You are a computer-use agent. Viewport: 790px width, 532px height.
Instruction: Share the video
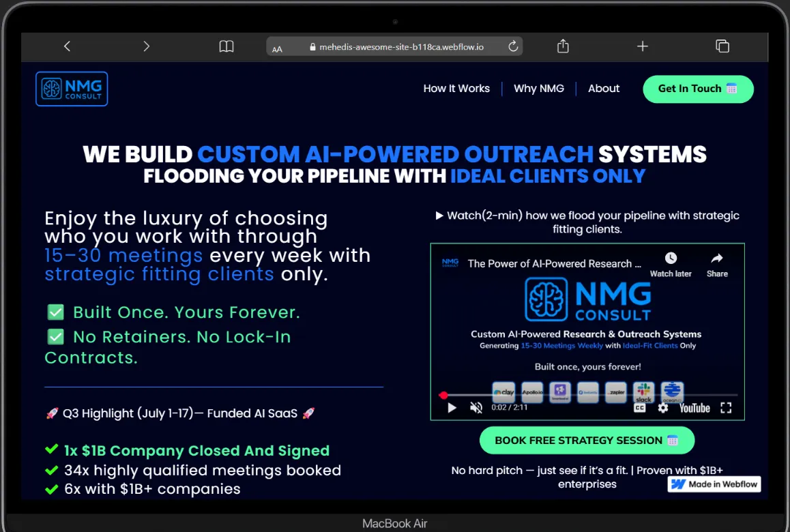point(716,258)
